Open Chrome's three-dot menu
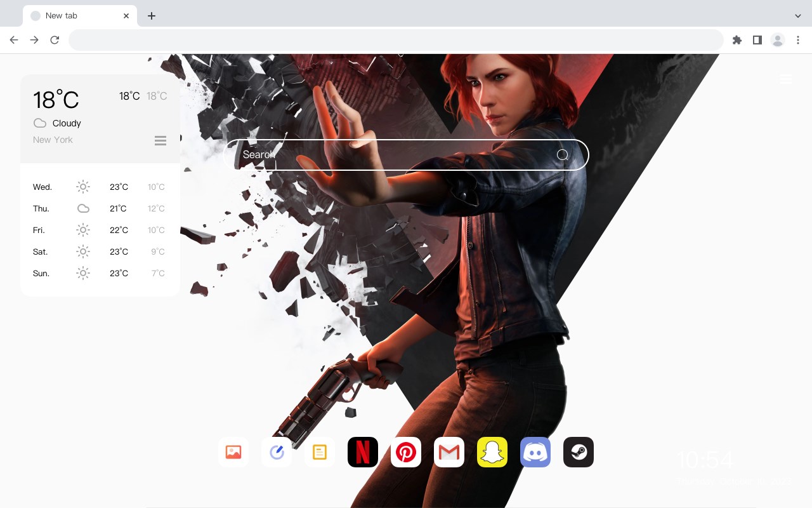The height and width of the screenshot is (508, 812). coord(798,40)
